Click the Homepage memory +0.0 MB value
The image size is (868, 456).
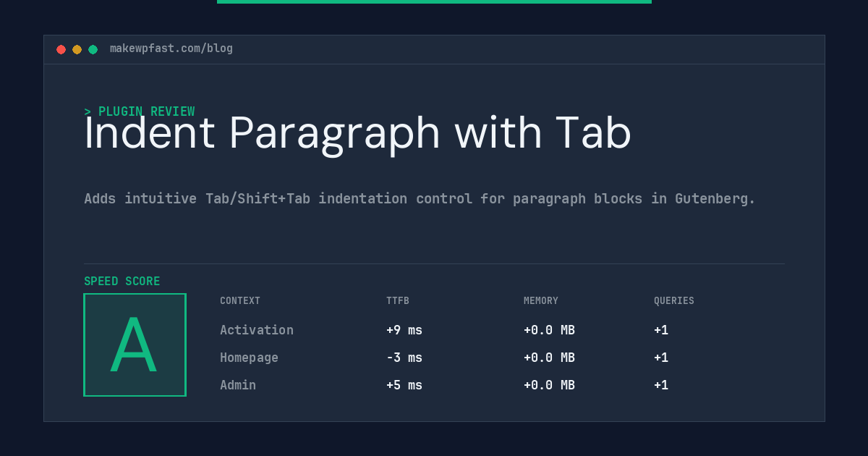[x=549, y=358]
